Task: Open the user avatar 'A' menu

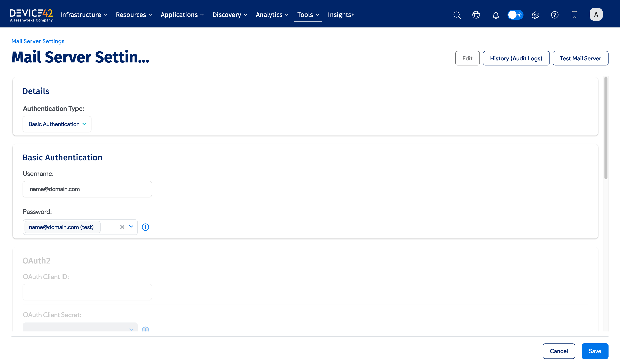Action: pyautogui.click(x=596, y=15)
